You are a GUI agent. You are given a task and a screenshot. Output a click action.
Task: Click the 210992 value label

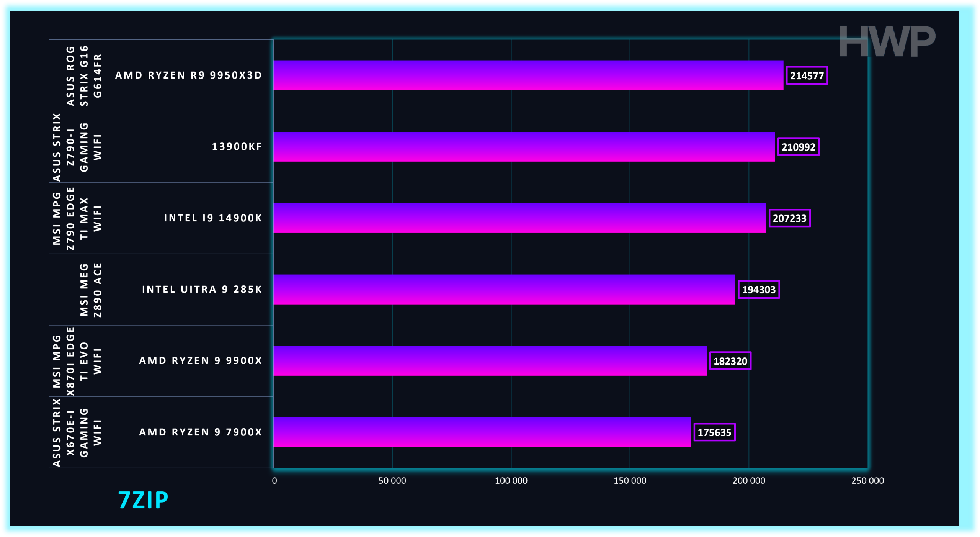coord(798,147)
